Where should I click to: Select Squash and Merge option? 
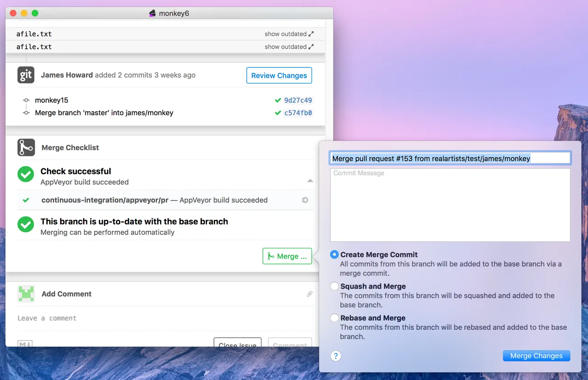click(334, 286)
